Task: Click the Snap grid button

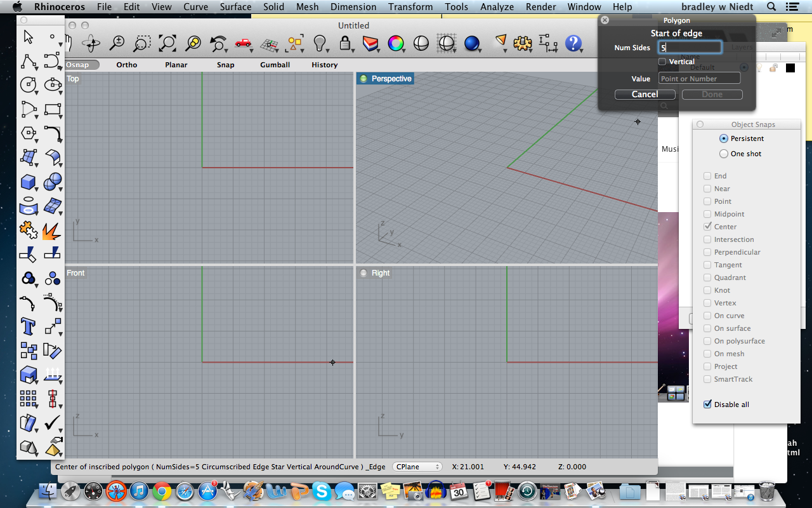Action: click(225, 65)
